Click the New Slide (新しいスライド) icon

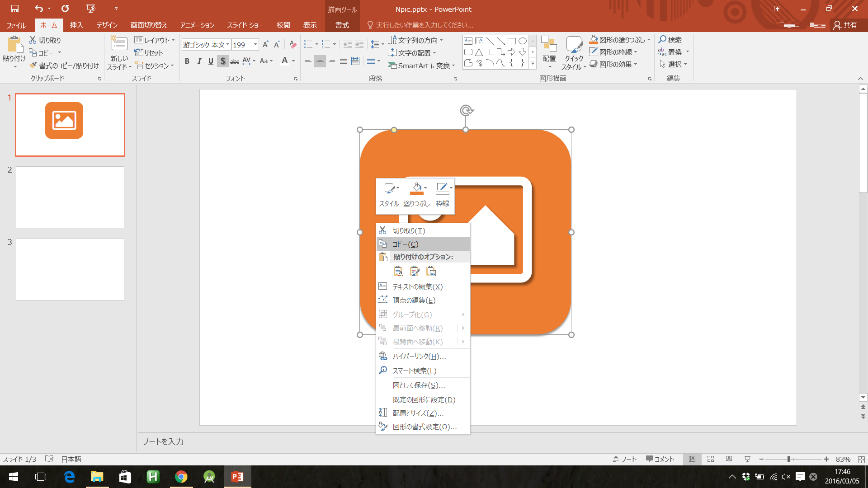click(x=119, y=44)
